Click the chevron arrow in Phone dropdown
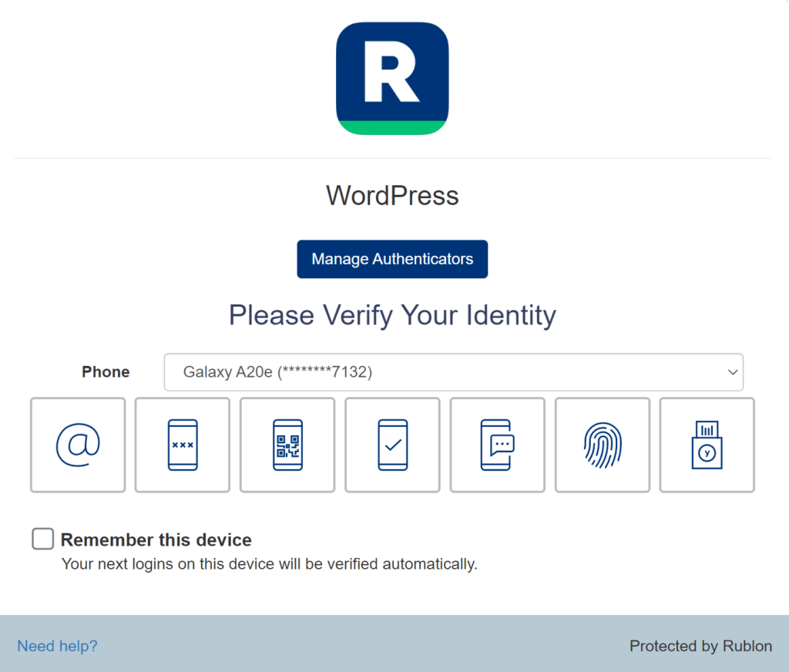This screenshot has width=789, height=672. (x=732, y=372)
